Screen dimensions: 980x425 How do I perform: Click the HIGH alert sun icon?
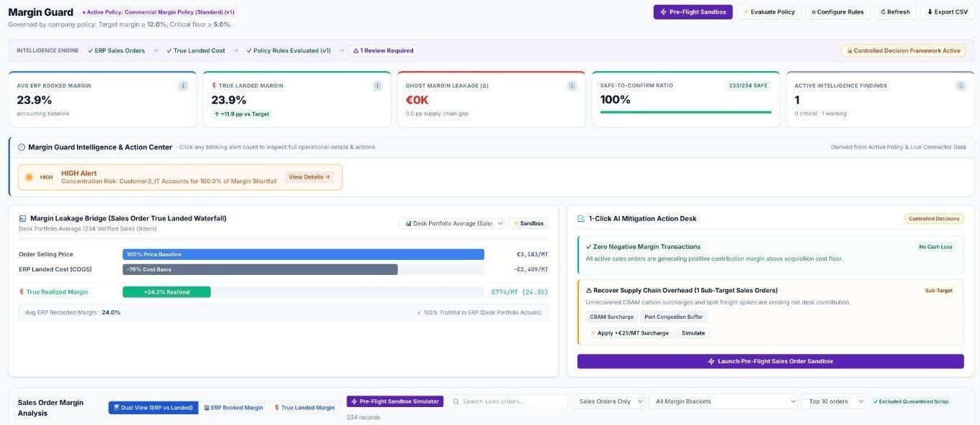click(x=29, y=177)
